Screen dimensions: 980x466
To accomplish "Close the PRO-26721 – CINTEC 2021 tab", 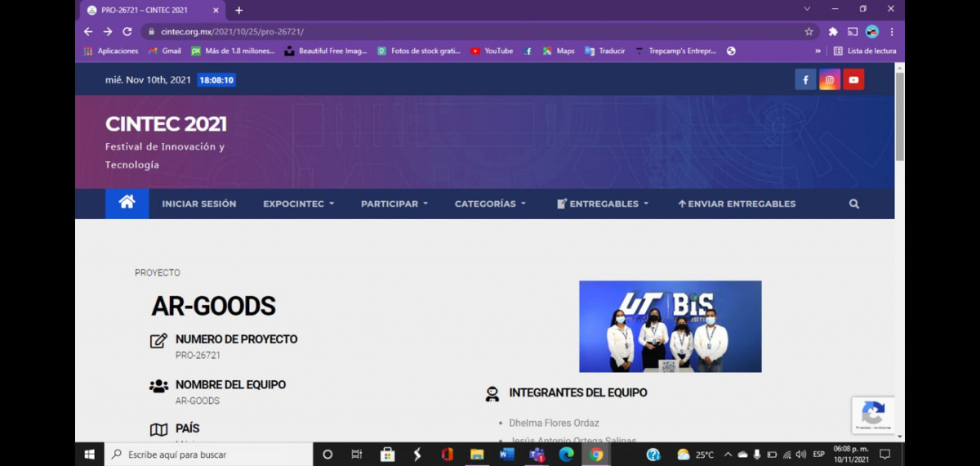I will click(216, 10).
